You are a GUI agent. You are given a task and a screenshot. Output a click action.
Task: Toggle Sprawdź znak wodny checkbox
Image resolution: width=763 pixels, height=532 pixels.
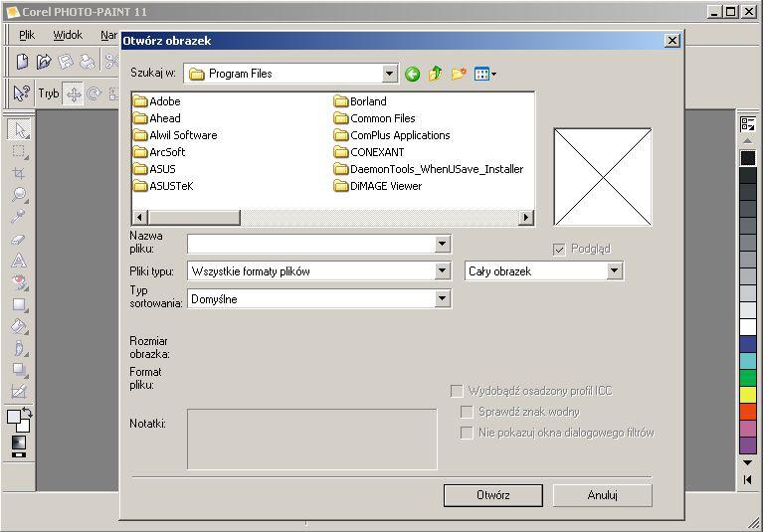(467, 412)
